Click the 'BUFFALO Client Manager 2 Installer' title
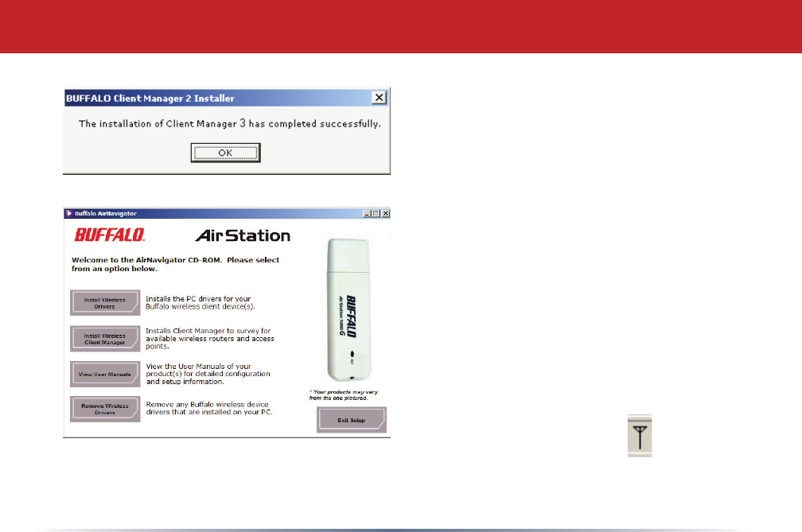 [x=150, y=98]
